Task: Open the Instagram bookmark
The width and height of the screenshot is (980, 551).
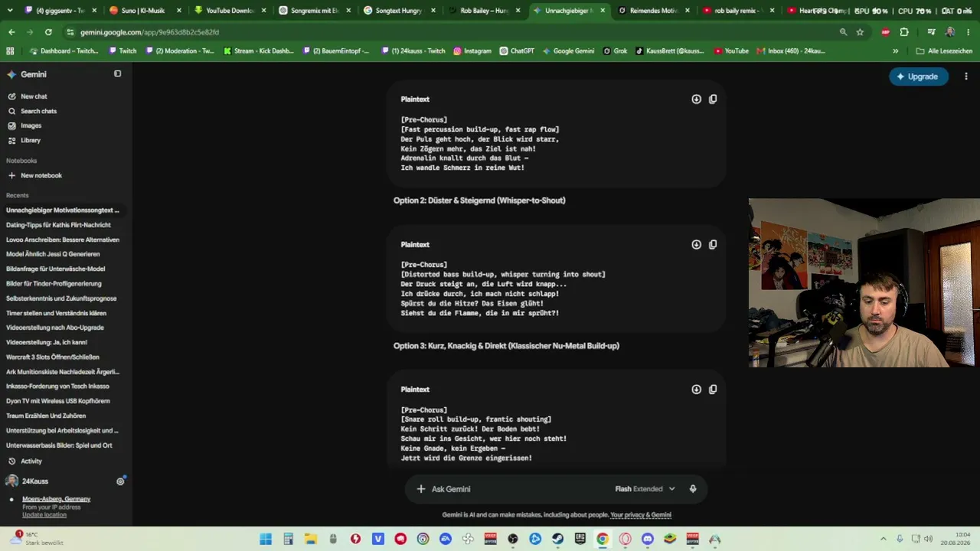Action: click(x=472, y=51)
